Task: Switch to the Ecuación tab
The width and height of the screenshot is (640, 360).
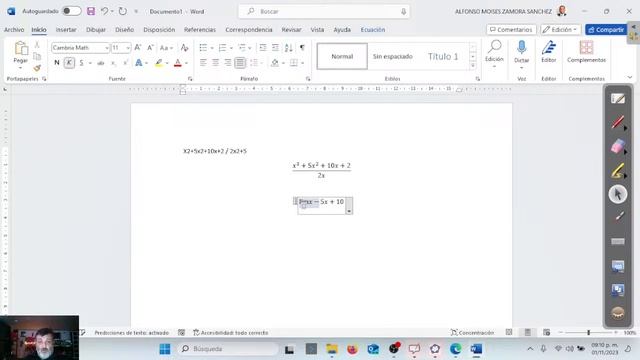Action: click(373, 30)
